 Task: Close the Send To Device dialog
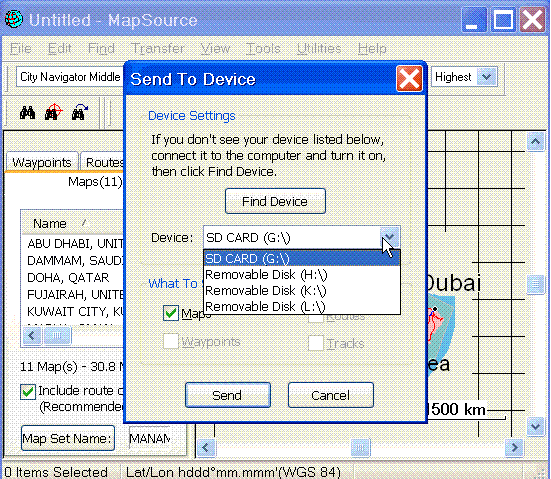pos(409,78)
